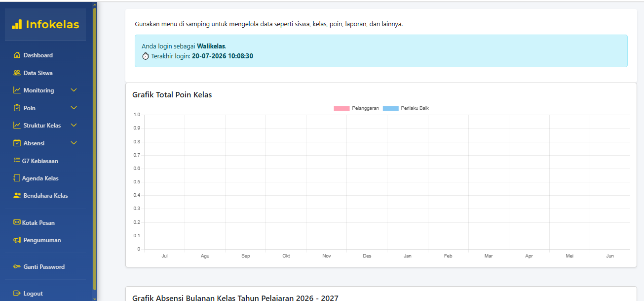Viewport: 644px width, 301px height.
Task: Click the Ganti Password key icon
Action: point(17,267)
